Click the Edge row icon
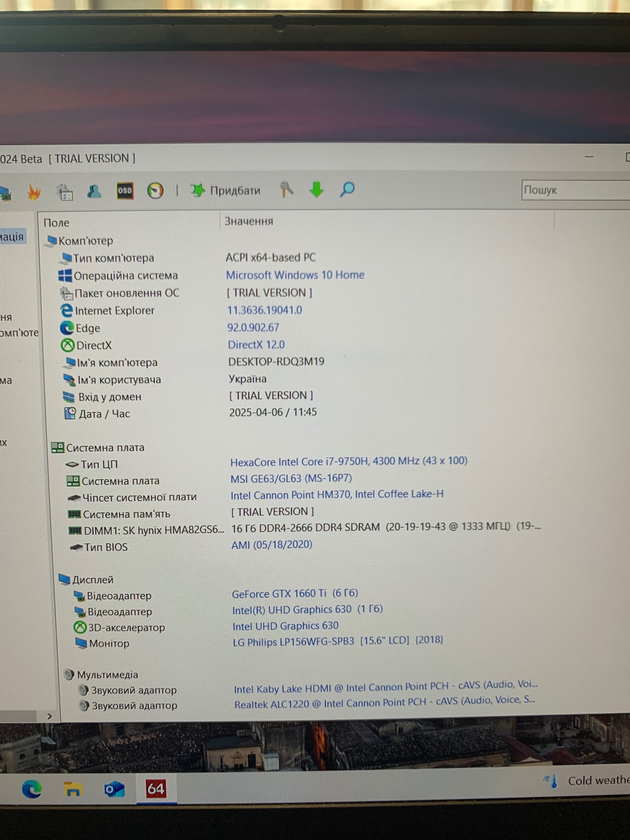 (67, 328)
